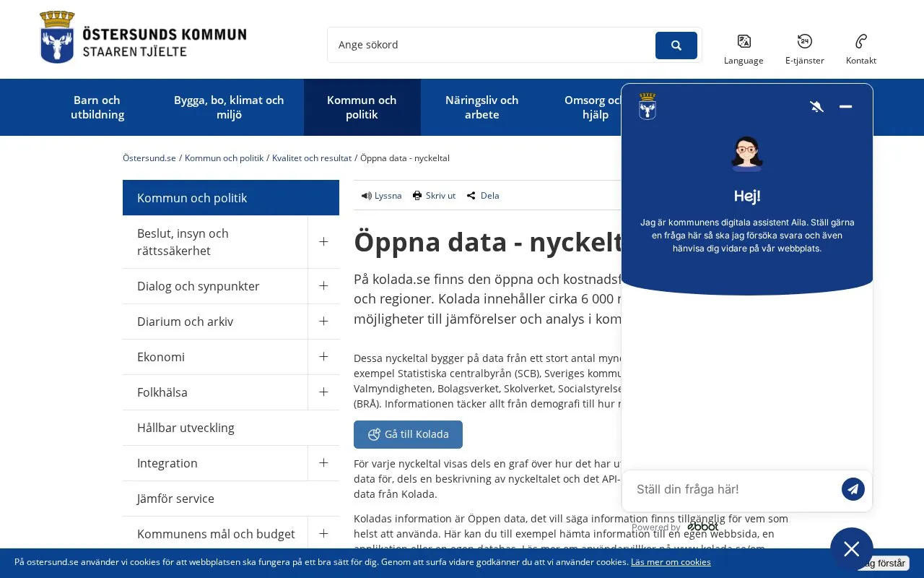Go to Kvalitet och resultat breadcrumb
The width and height of the screenshot is (924, 578).
point(312,158)
